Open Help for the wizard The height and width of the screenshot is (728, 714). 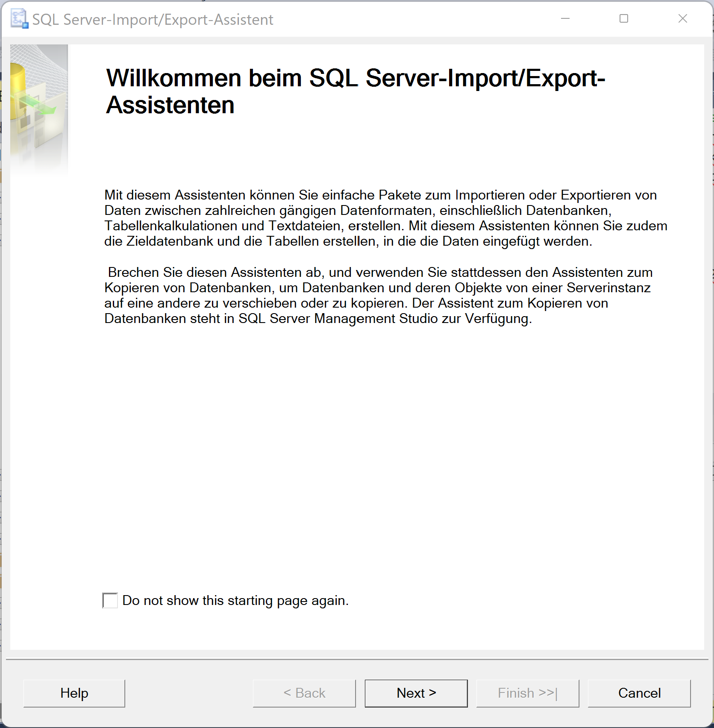pyautogui.click(x=74, y=693)
